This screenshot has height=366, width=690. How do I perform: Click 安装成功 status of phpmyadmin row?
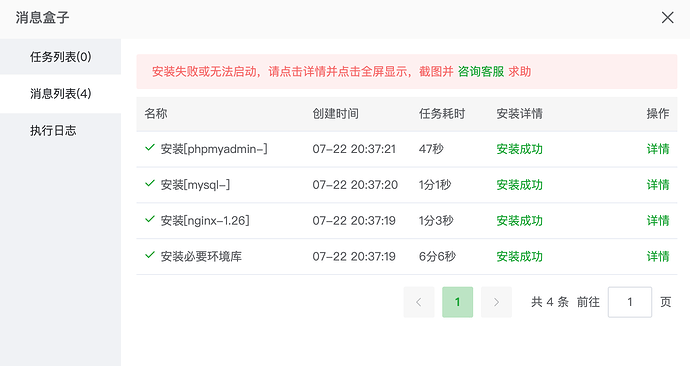pos(519,149)
